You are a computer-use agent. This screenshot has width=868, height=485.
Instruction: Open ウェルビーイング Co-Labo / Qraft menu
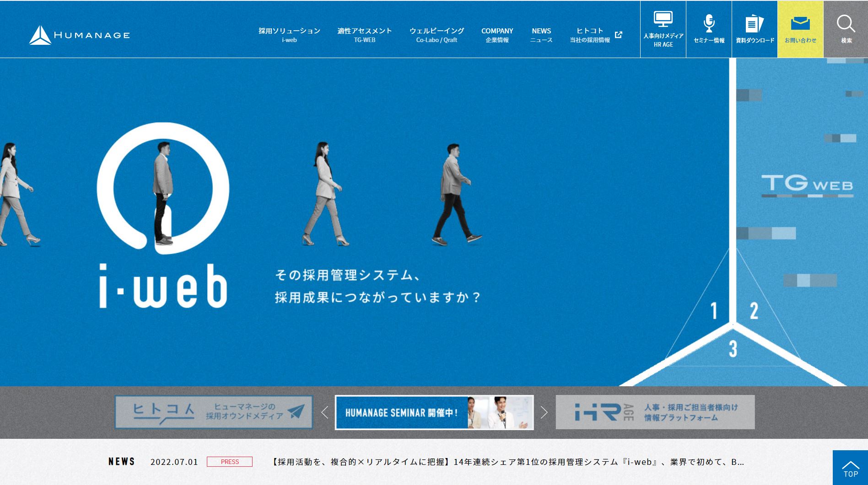click(x=437, y=35)
